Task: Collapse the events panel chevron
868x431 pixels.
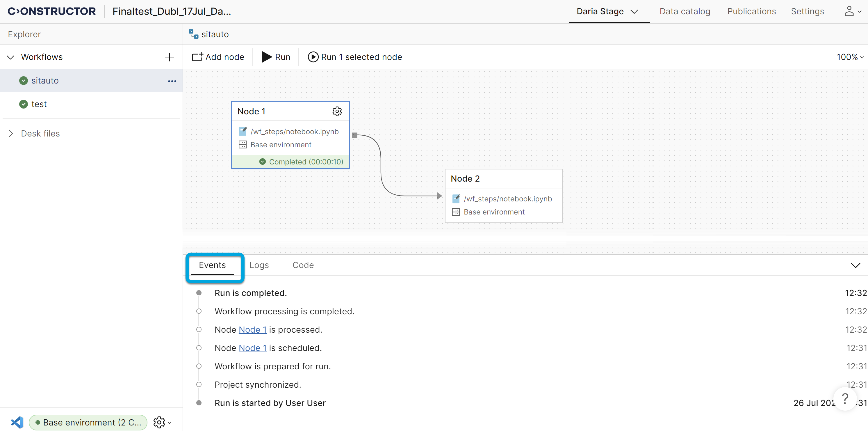Action: [x=855, y=265]
